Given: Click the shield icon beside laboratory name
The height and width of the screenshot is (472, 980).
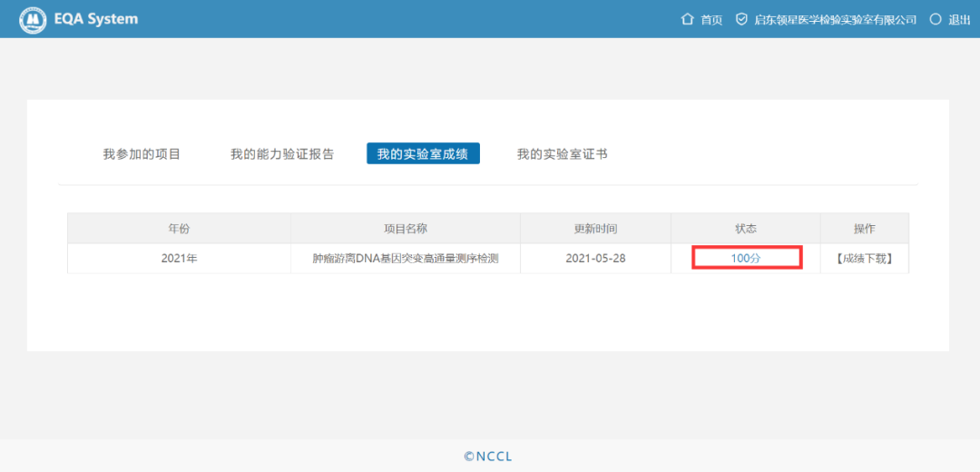Looking at the screenshot, I should pos(741,19).
